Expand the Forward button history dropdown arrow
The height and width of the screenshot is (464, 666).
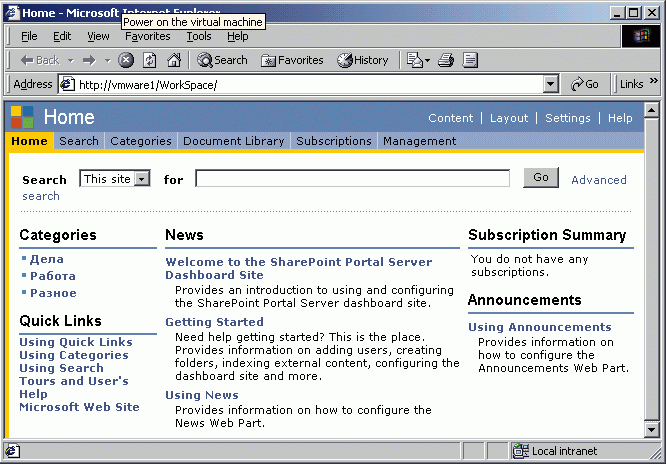[x=107, y=61]
